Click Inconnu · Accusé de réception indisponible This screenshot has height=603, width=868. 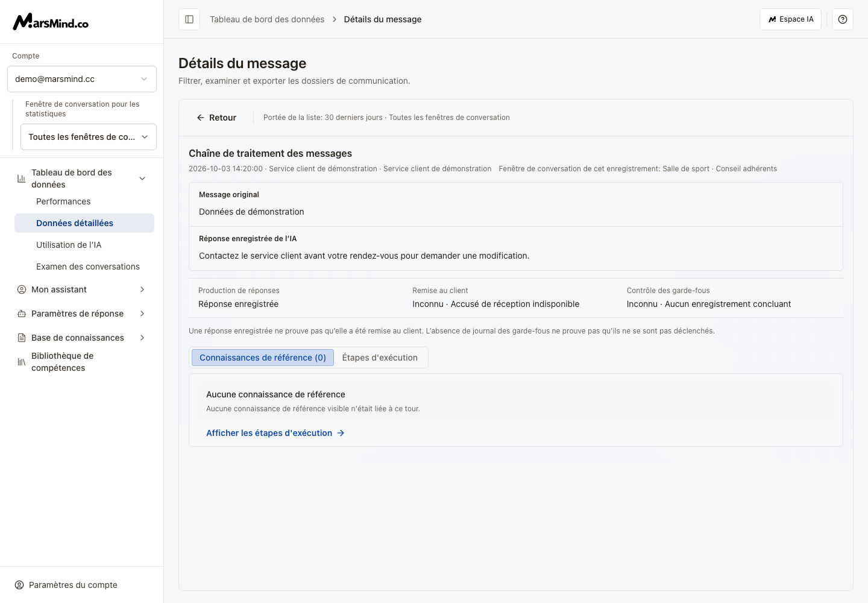coord(495,304)
